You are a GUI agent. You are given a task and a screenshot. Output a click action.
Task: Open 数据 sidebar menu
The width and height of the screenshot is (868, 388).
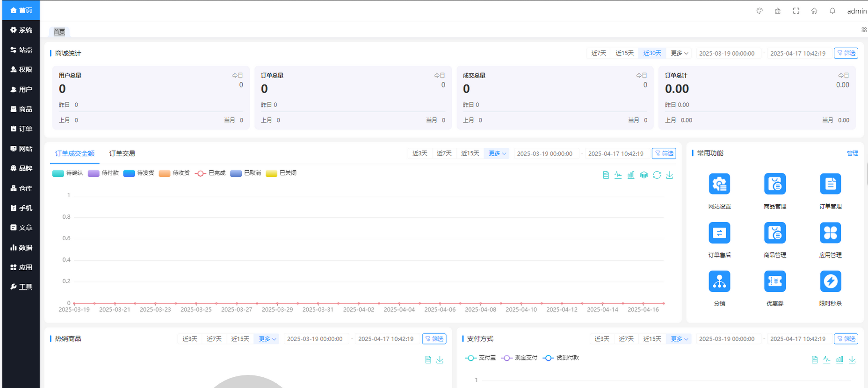(21, 247)
